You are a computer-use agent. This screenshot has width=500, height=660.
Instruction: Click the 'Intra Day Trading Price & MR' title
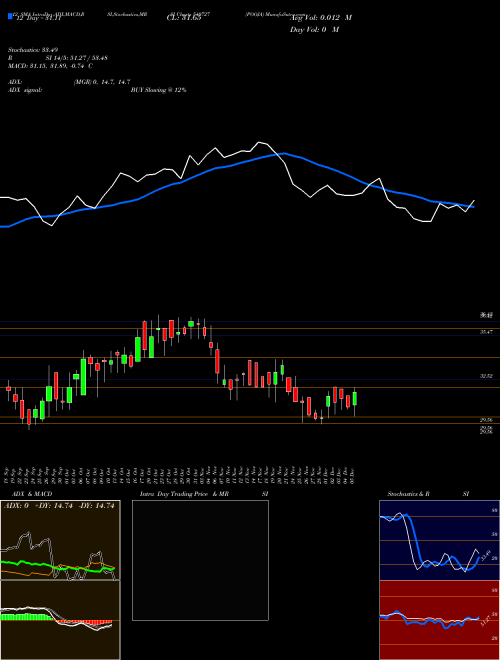coord(185,494)
